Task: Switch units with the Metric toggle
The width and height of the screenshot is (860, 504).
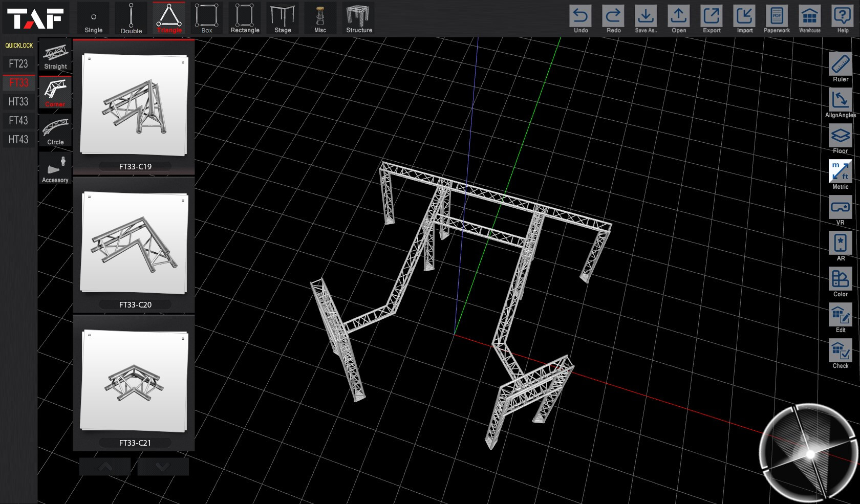Action: pyautogui.click(x=841, y=174)
